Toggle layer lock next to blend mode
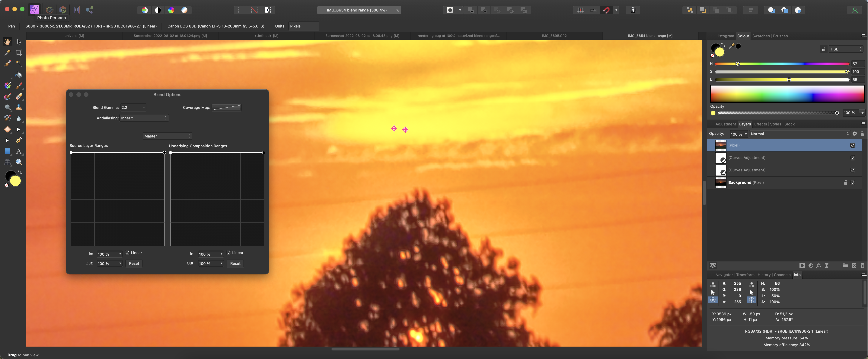The image size is (868, 359). point(862,134)
